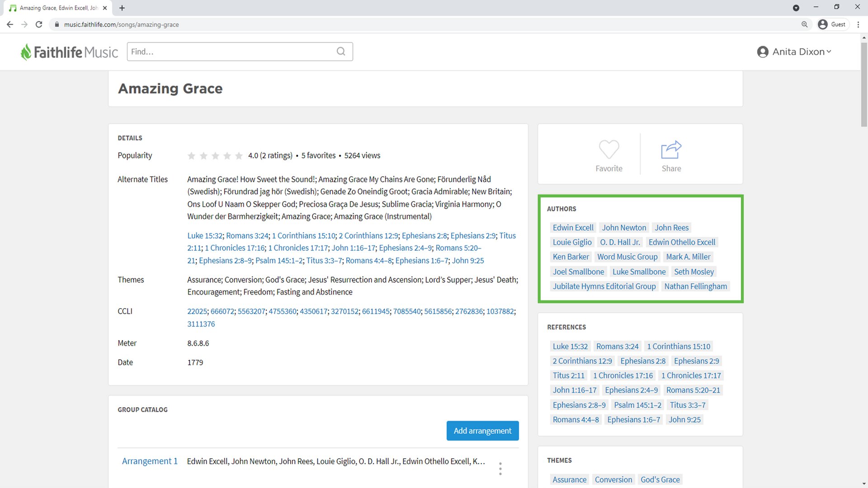
Task: Open author Word Music Group
Action: (x=627, y=257)
